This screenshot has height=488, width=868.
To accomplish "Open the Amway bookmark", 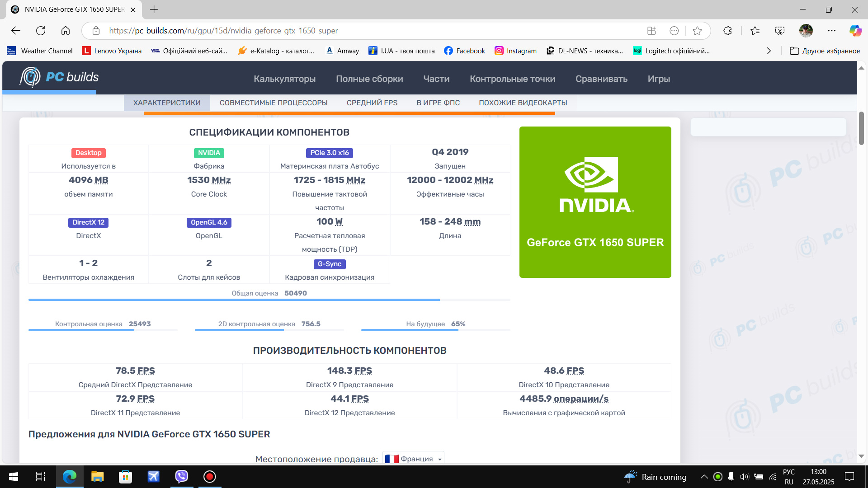I will tap(342, 51).
